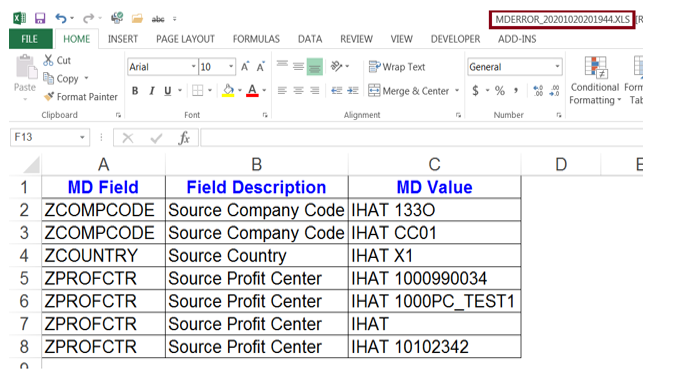Decrease decimal places icon
This screenshot has height=377, width=684.
point(554,91)
